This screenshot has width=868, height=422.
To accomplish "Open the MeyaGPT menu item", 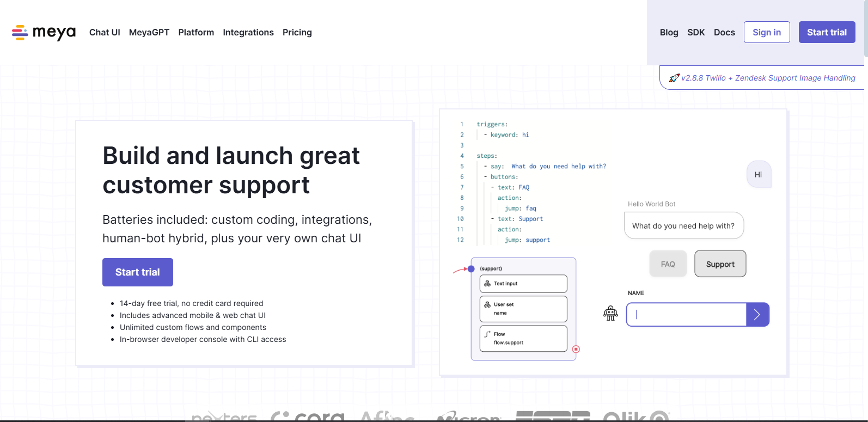I will coord(149,32).
